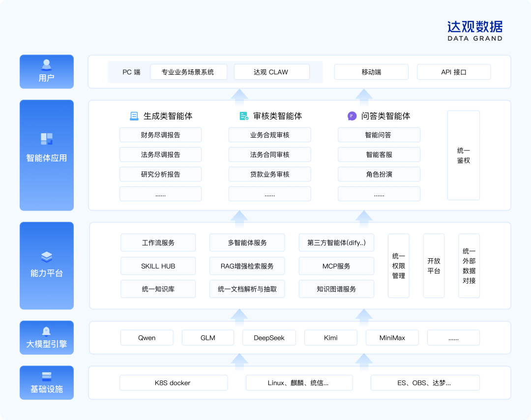The width and height of the screenshot is (531, 420).
Task: Pick the Qwen model box
Action: click(x=147, y=338)
